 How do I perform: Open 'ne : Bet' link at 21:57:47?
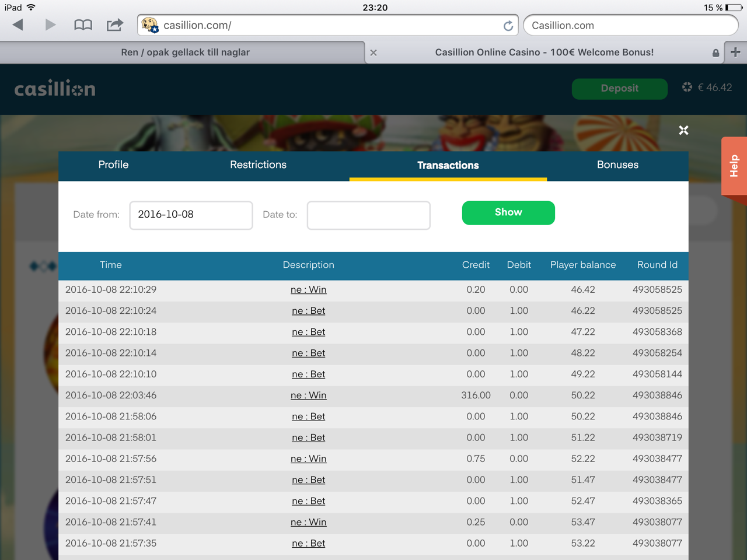[x=309, y=501]
